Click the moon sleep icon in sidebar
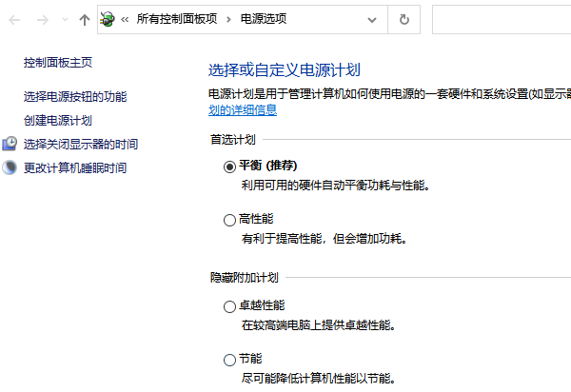The height and width of the screenshot is (392, 571). tap(10, 167)
